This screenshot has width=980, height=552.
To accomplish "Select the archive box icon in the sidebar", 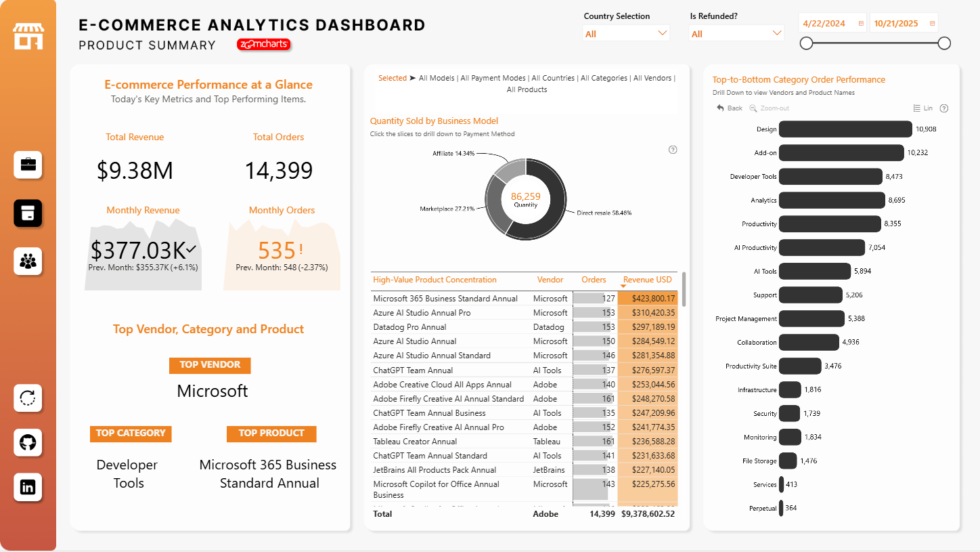I will point(28,213).
